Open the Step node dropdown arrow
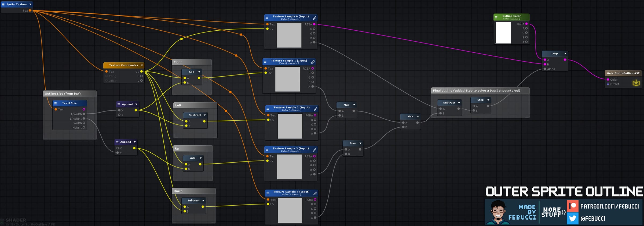644x226 pixels. (x=488, y=100)
